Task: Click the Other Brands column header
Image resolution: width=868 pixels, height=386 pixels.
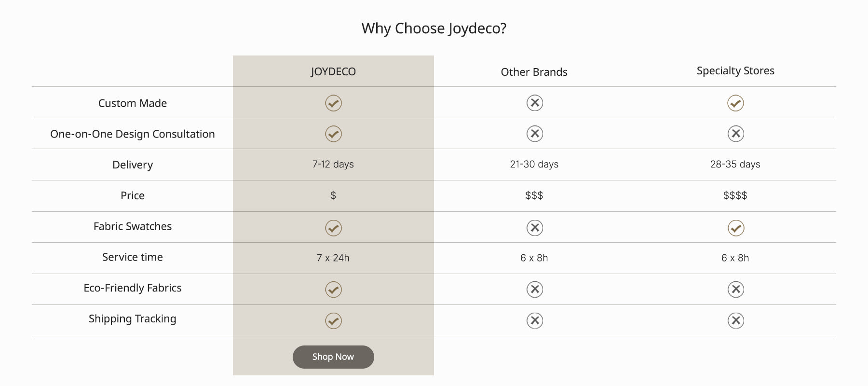Action: (534, 72)
